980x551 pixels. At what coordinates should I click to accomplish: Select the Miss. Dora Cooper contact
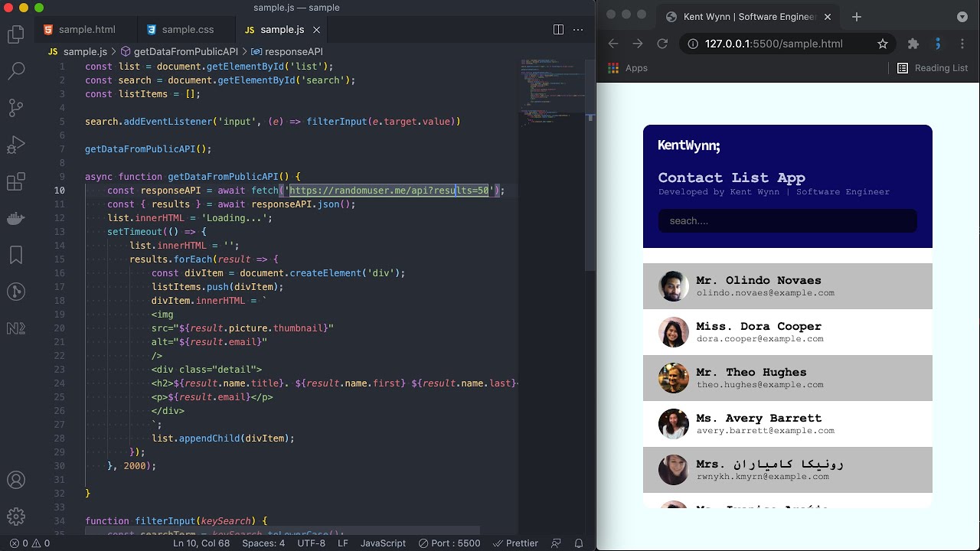point(788,332)
